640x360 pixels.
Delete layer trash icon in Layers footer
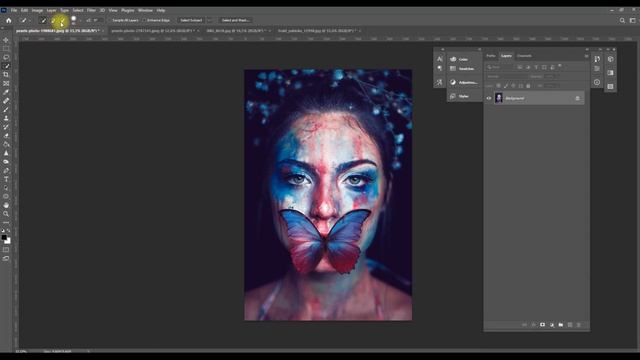[579, 325]
